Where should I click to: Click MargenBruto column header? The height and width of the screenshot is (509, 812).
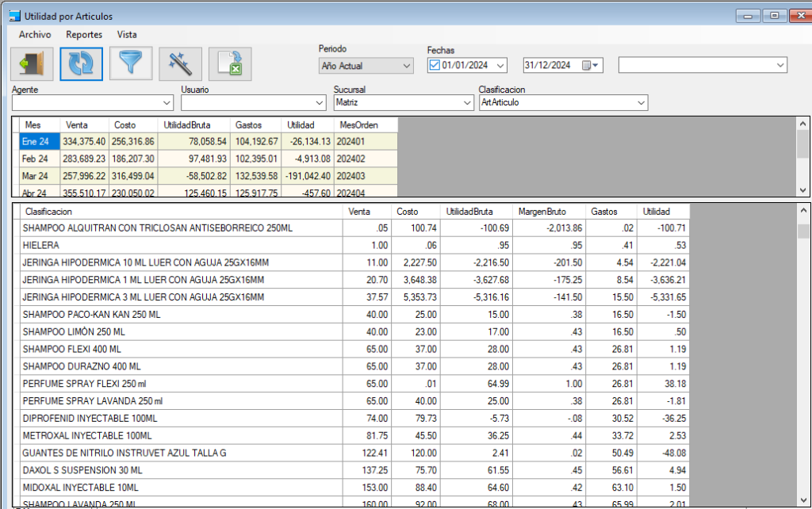(x=541, y=212)
